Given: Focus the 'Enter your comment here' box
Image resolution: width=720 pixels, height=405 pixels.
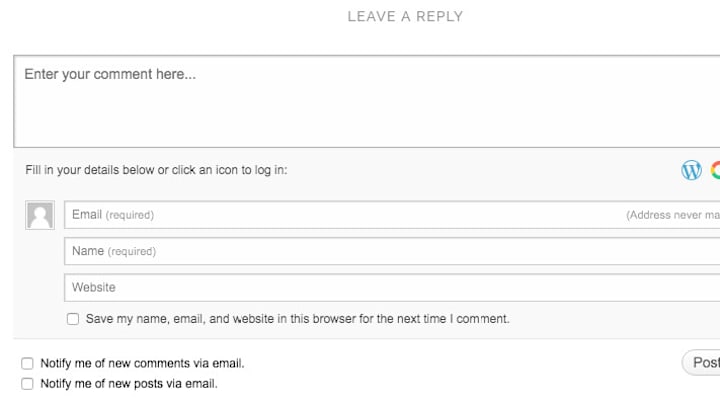Looking at the screenshot, I should click(366, 102).
